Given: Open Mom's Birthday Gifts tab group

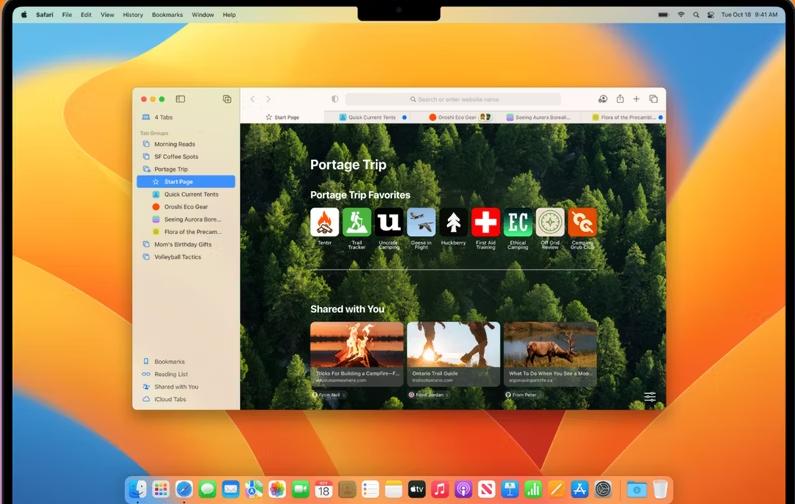Looking at the screenshot, I should [x=186, y=244].
